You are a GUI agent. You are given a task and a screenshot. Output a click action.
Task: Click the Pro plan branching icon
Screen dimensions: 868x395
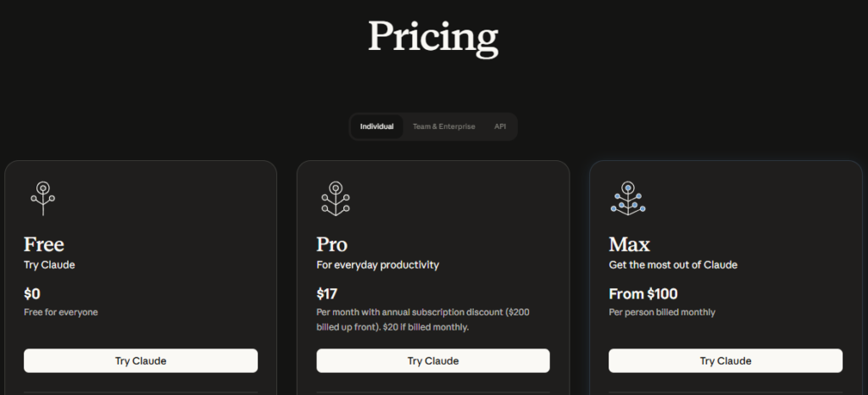pyautogui.click(x=336, y=198)
